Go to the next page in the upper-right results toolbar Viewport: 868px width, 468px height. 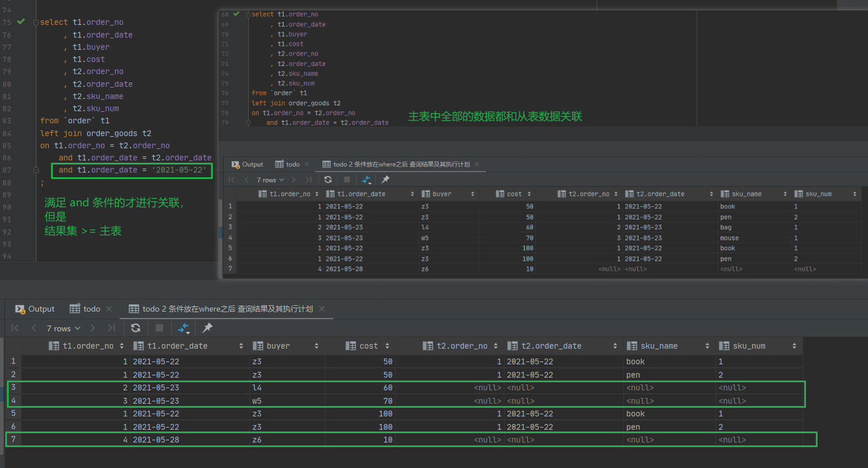tap(293, 180)
